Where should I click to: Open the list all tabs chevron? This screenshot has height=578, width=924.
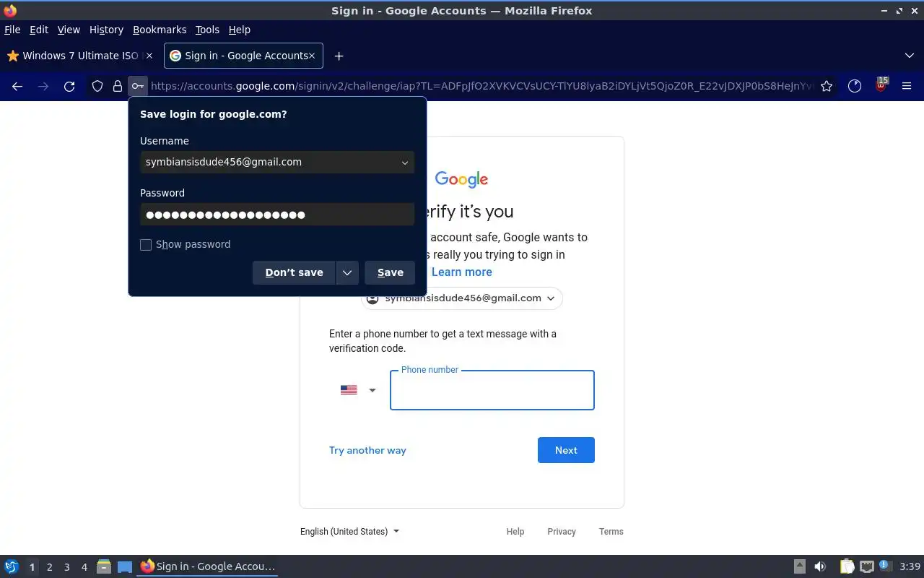910,56
